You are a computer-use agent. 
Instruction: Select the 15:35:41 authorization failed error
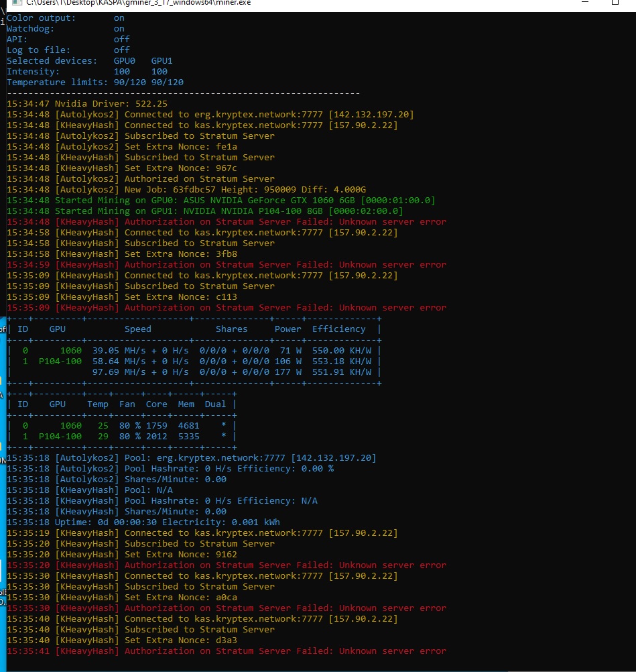point(226,651)
